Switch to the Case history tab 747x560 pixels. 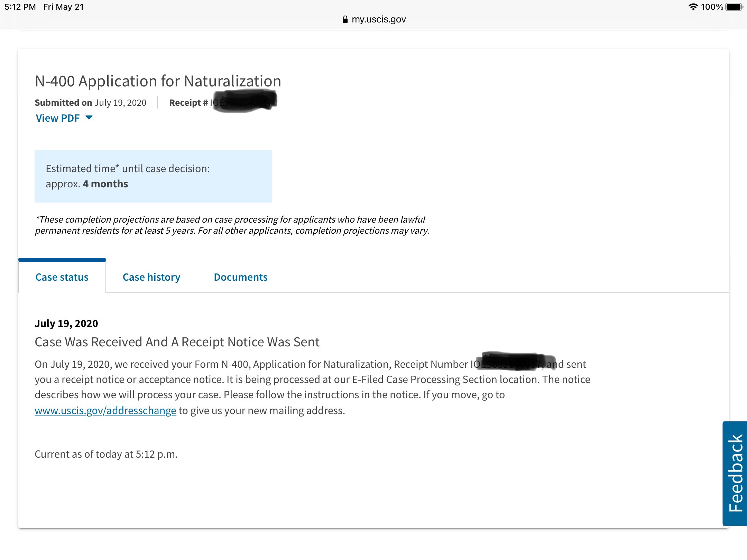[151, 277]
